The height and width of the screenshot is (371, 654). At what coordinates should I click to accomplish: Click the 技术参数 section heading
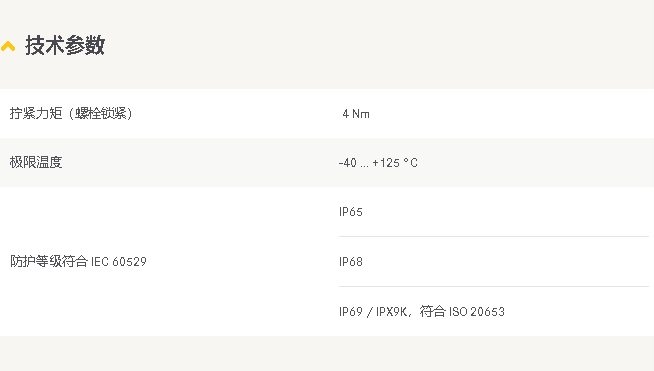point(65,45)
